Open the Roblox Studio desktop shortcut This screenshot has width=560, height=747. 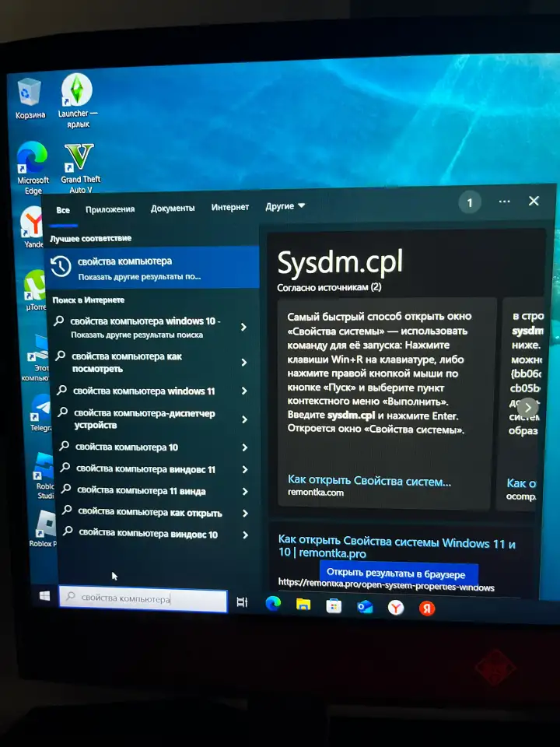pos(44,465)
